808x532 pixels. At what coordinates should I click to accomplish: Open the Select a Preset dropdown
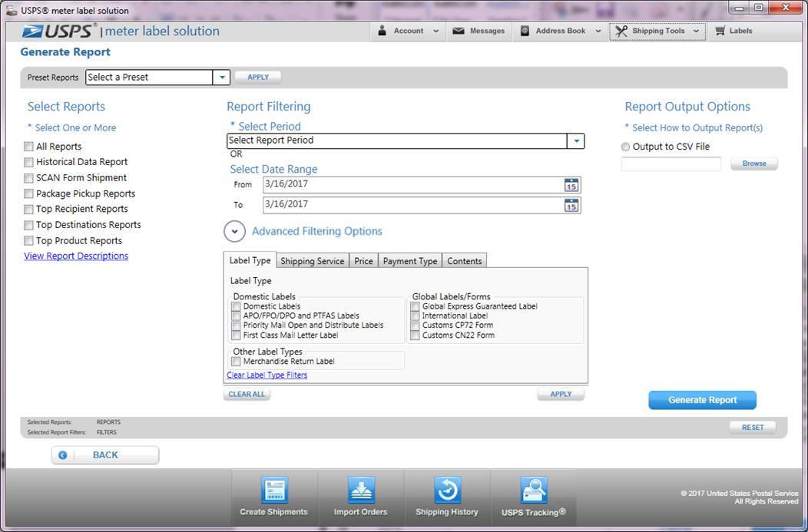click(221, 78)
